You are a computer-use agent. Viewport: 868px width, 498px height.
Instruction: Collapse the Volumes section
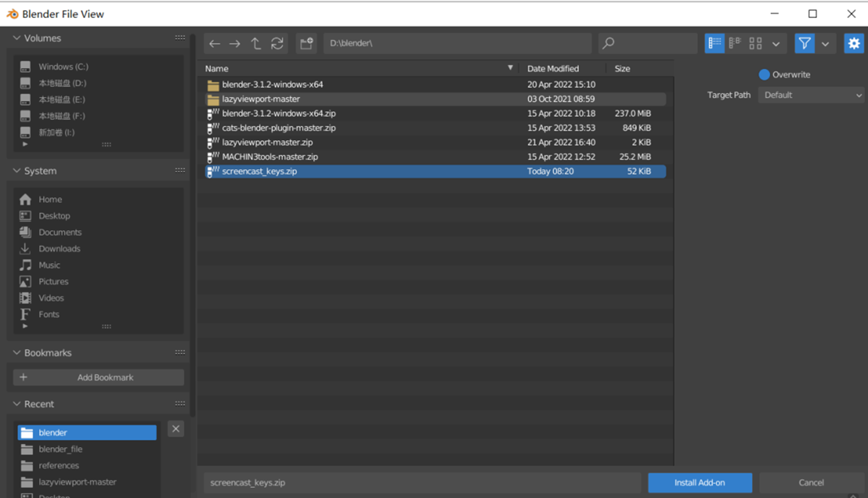coord(16,38)
